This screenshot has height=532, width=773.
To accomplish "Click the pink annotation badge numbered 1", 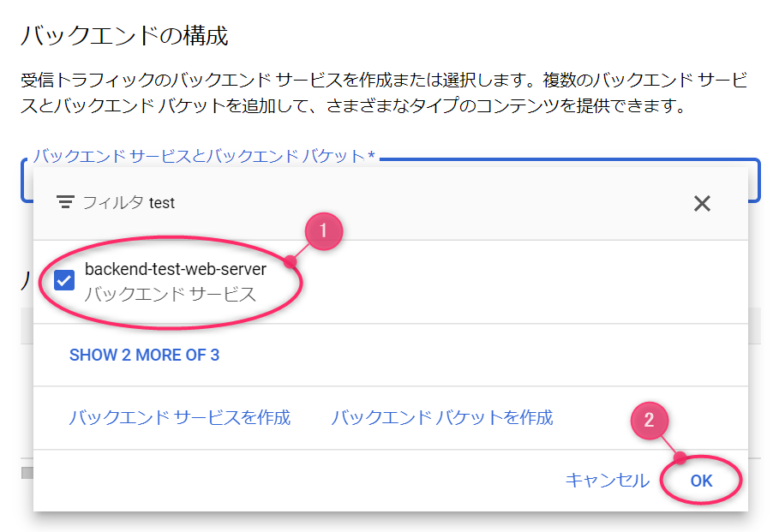I will coord(323,231).
